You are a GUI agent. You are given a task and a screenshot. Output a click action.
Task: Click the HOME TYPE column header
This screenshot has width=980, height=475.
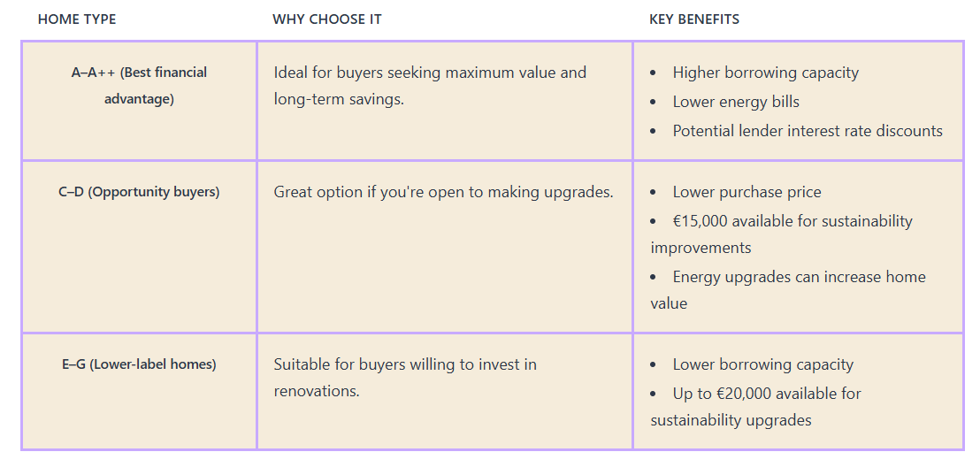coord(77,19)
